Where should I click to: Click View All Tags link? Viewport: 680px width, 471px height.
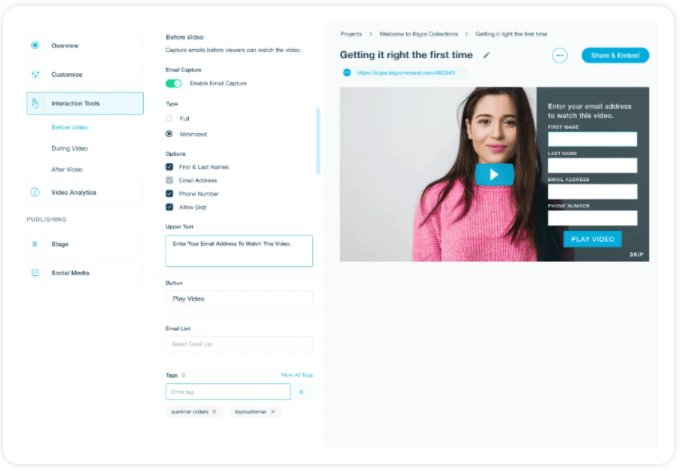[x=297, y=375]
